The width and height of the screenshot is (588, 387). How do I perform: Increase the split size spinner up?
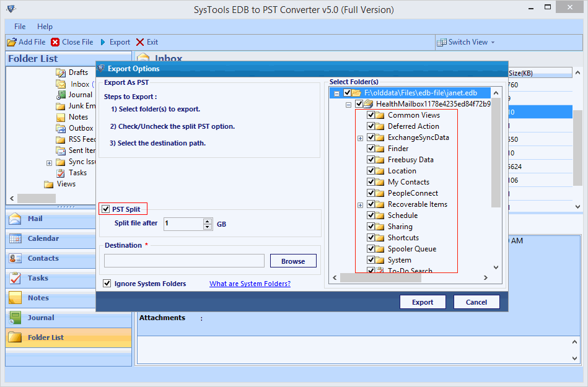coord(208,221)
